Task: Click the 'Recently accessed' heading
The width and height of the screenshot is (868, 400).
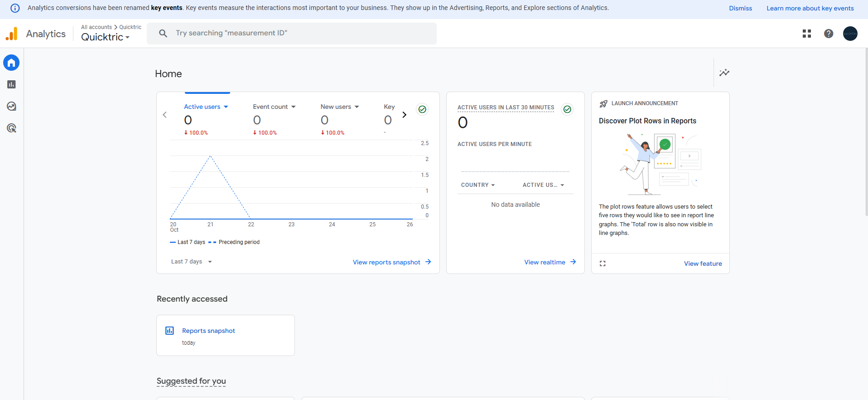Action: 192,299
